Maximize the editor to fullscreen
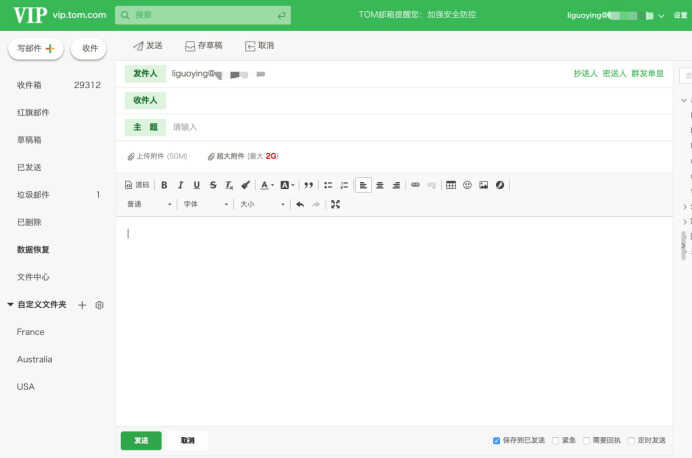The width and height of the screenshot is (692, 458). pyautogui.click(x=335, y=204)
